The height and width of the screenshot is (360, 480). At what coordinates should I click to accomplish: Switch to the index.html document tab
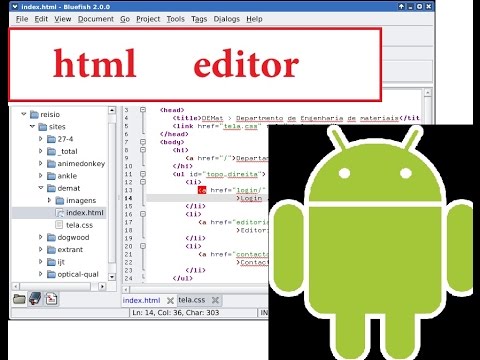(141, 300)
